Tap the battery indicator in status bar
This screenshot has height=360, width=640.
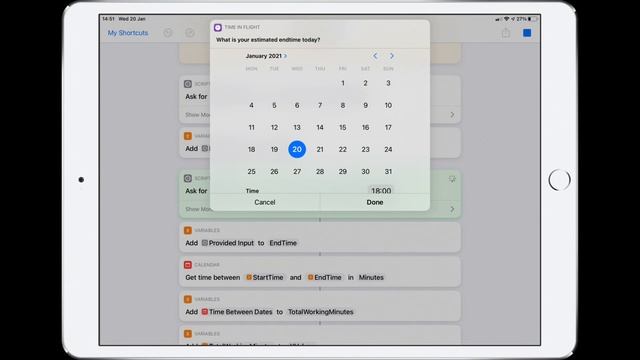coord(533,19)
